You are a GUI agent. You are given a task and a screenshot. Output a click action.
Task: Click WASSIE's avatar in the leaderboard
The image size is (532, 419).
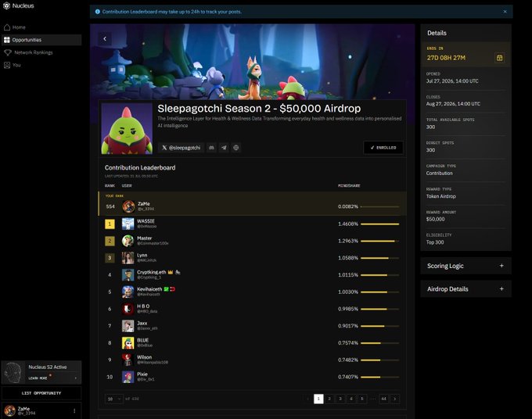coord(128,224)
